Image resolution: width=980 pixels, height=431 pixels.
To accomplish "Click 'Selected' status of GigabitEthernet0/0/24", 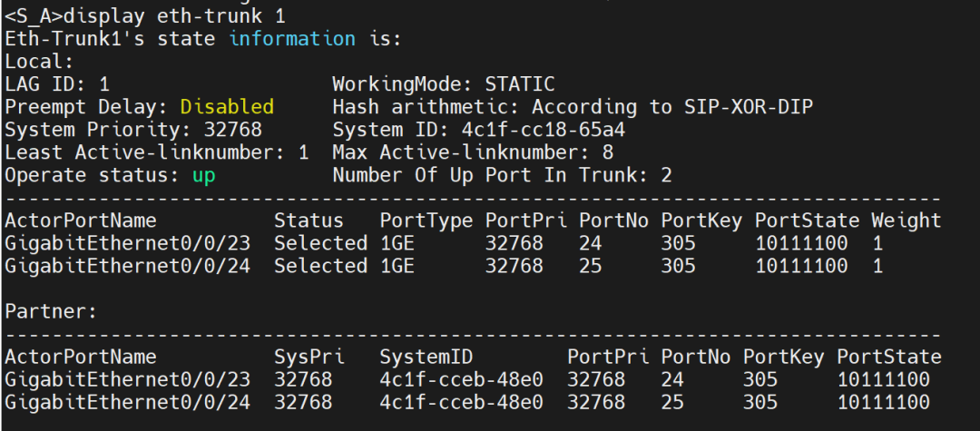I will pos(320,266).
